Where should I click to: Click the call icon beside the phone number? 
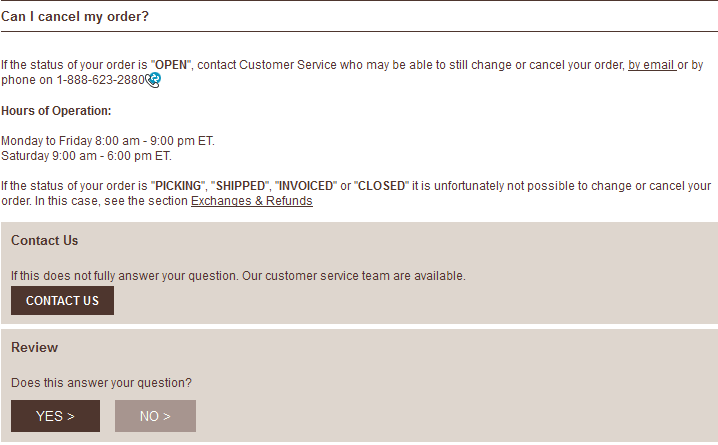pyautogui.click(x=153, y=80)
